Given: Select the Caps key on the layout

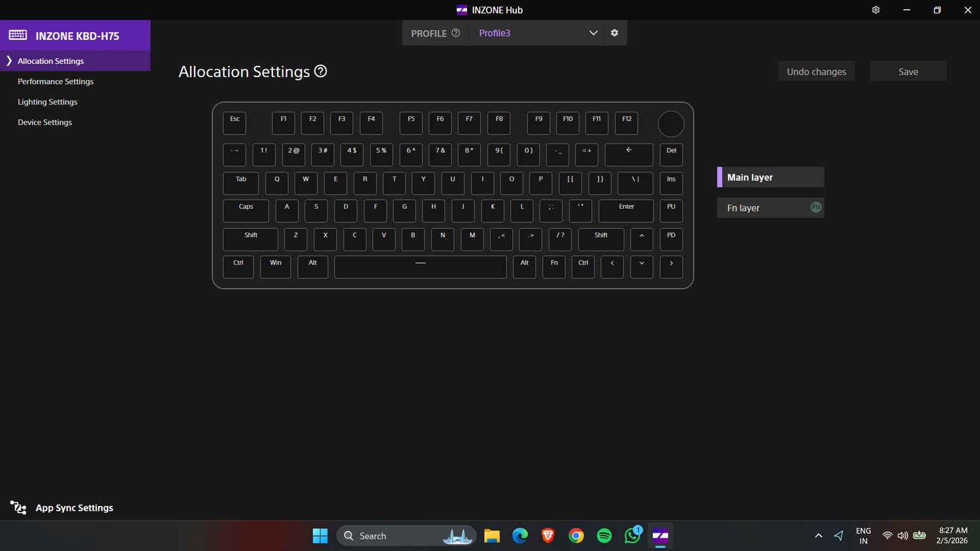Looking at the screenshot, I should pos(246,210).
